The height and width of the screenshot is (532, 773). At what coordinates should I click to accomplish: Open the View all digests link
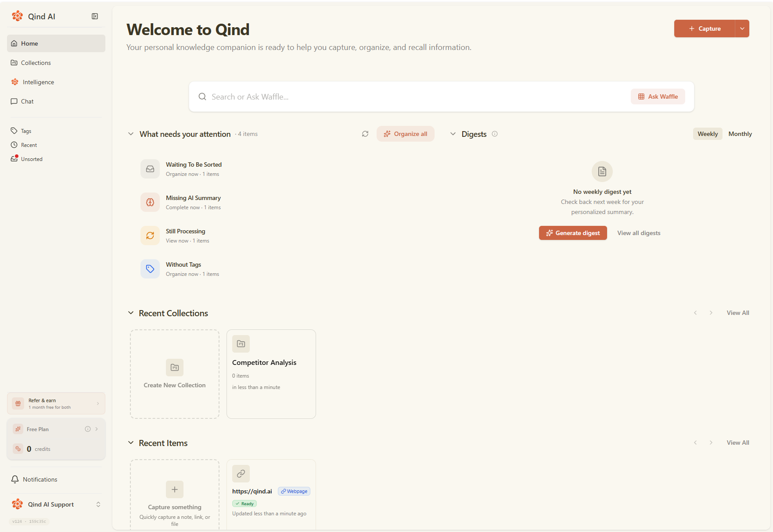click(639, 233)
